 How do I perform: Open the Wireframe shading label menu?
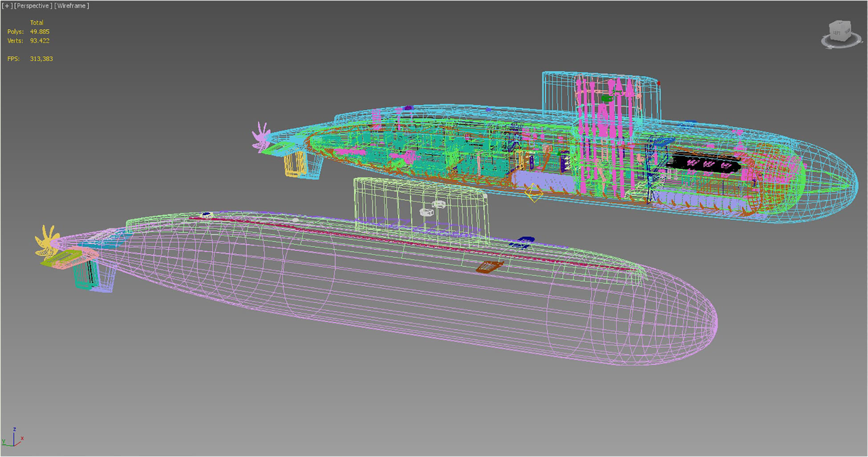coord(72,6)
